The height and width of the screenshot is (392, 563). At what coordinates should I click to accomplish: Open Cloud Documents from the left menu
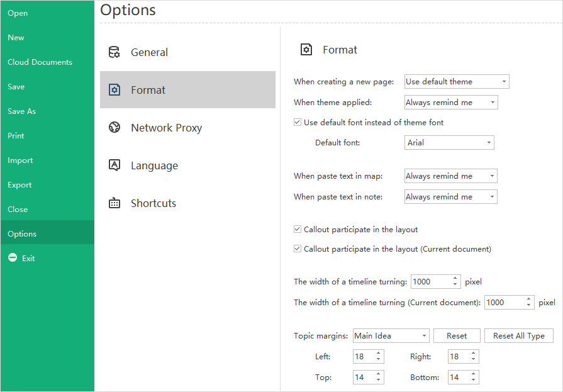click(x=40, y=62)
